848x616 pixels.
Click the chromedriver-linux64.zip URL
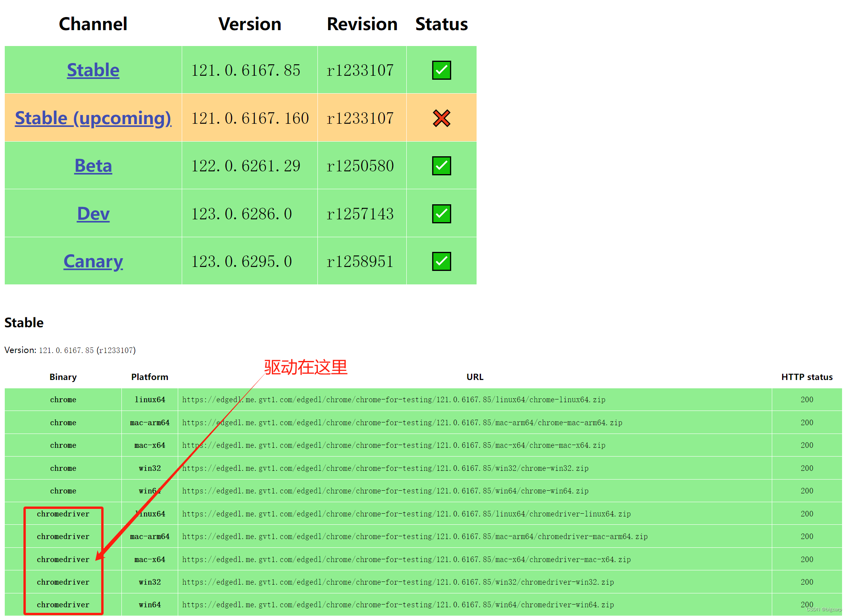406,514
